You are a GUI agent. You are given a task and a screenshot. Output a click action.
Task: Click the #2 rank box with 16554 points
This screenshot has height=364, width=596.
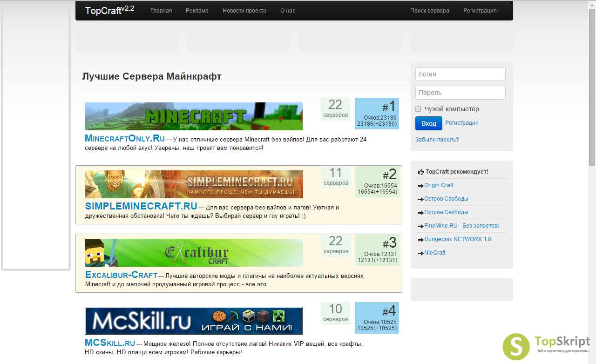[377, 182]
